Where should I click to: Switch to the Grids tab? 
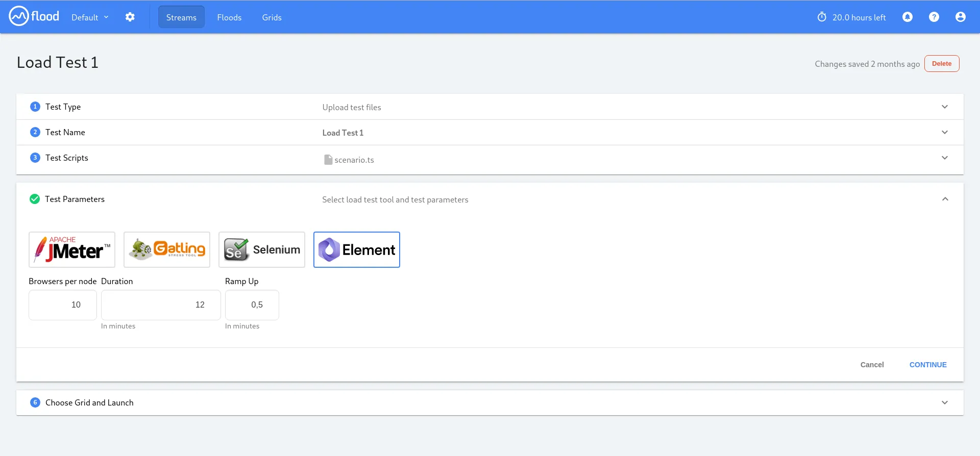[x=272, y=17]
